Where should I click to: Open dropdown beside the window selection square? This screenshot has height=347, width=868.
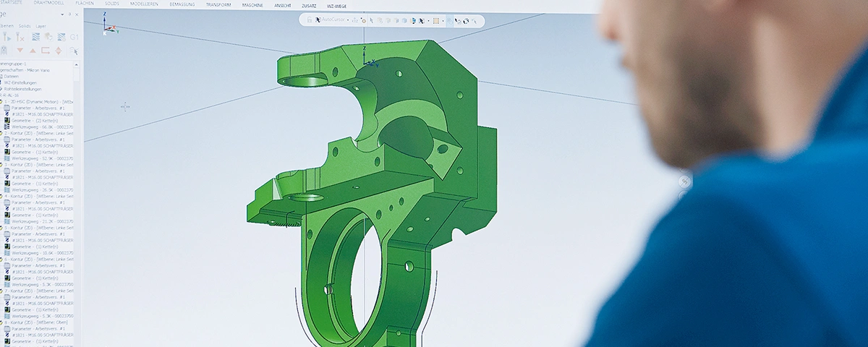pyautogui.click(x=442, y=21)
